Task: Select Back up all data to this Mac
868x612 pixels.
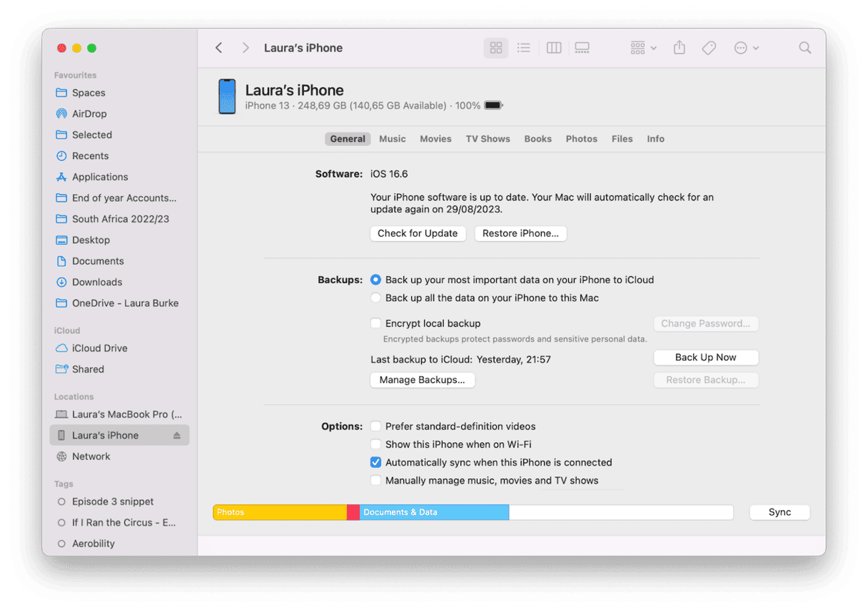Action: click(375, 297)
